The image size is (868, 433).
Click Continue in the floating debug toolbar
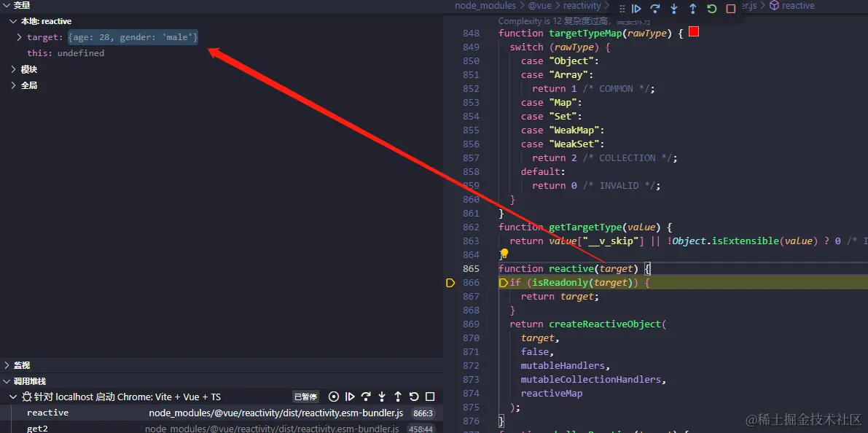(637, 8)
